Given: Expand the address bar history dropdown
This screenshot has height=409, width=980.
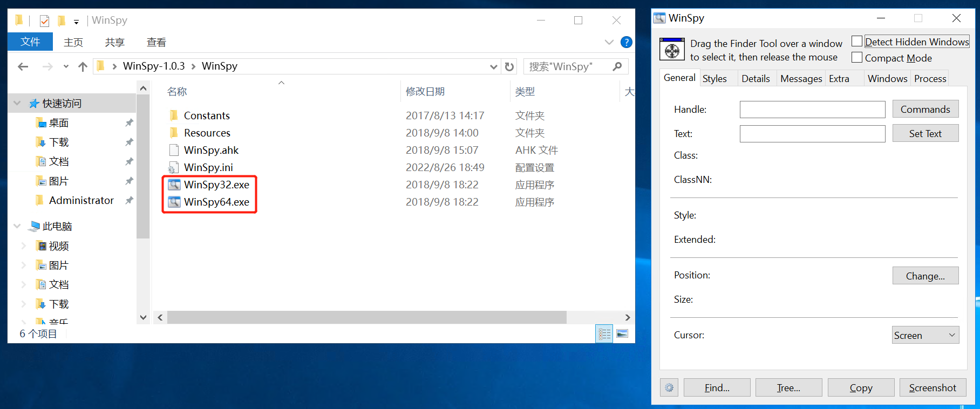Looking at the screenshot, I should click(x=493, y=66).
